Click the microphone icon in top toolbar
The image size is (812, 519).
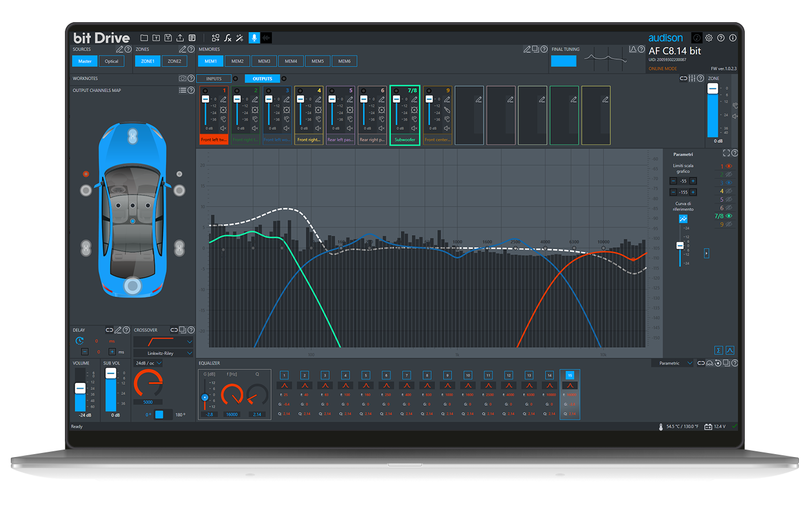[254, 38]
